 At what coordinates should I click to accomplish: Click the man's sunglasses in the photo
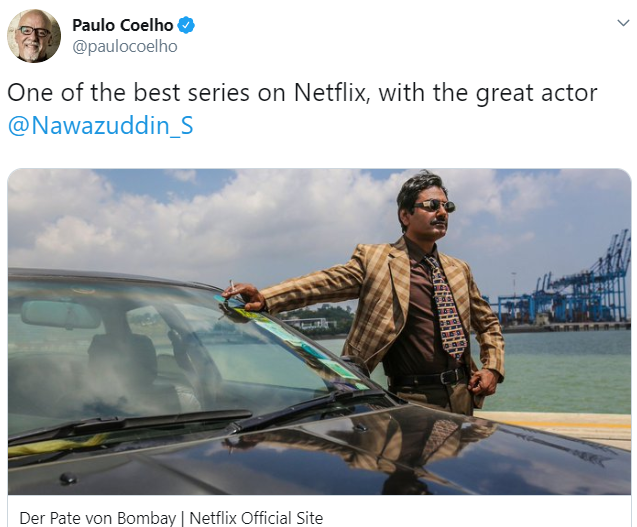coord(435,206)
